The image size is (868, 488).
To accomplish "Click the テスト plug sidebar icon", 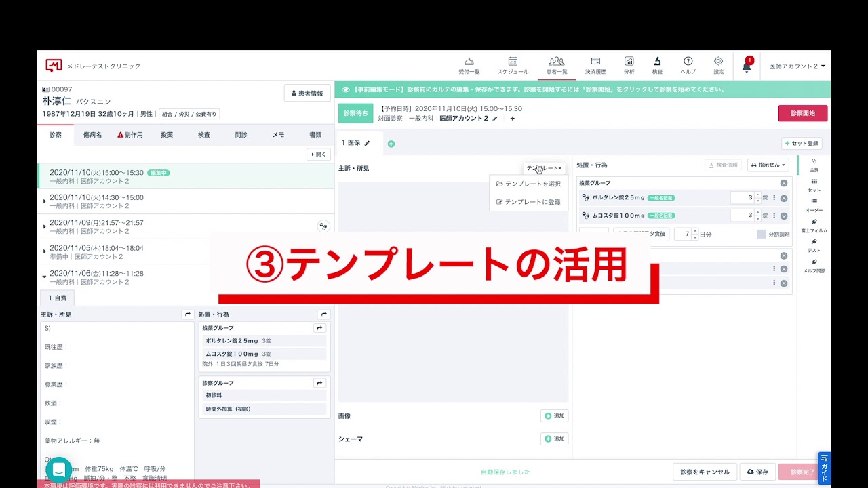I will (x=814, y=245).
